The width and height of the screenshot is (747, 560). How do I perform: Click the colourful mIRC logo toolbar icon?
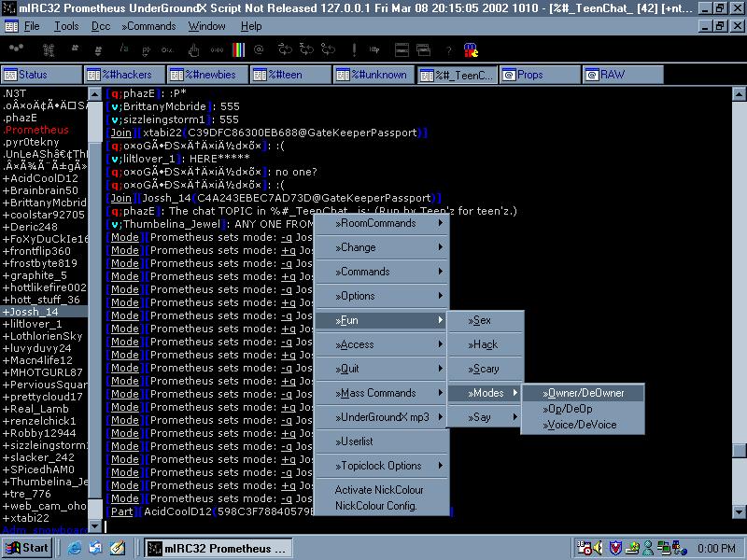(x=471, y=49)
